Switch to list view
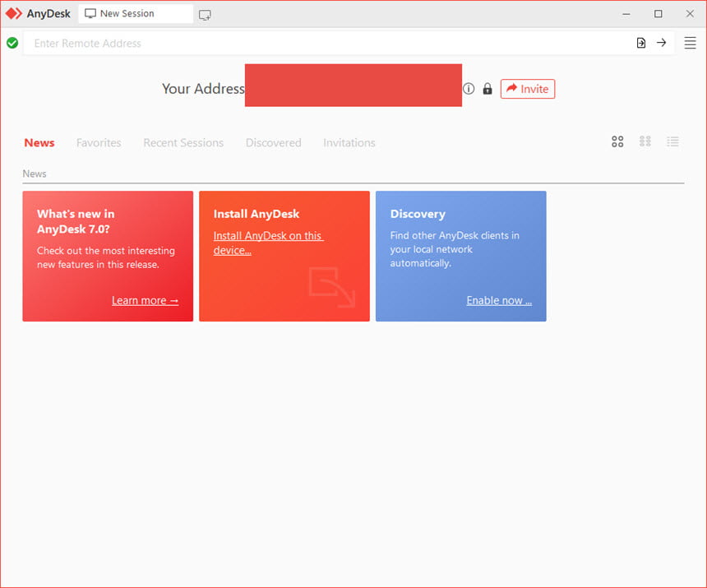The height and width of the screenshot is (588, 707). 672,141
